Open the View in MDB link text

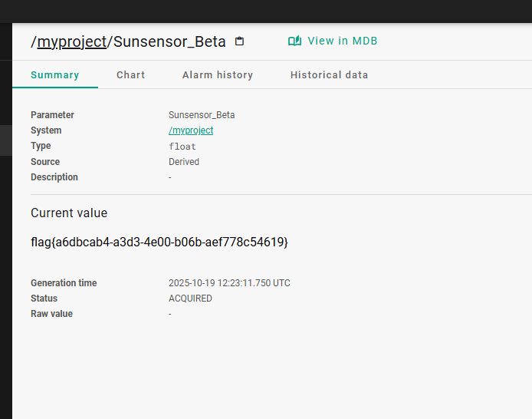point(342,41)
